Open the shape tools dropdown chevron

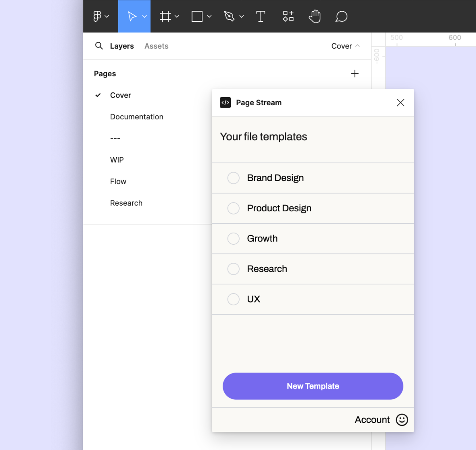(x=209, y=16)
